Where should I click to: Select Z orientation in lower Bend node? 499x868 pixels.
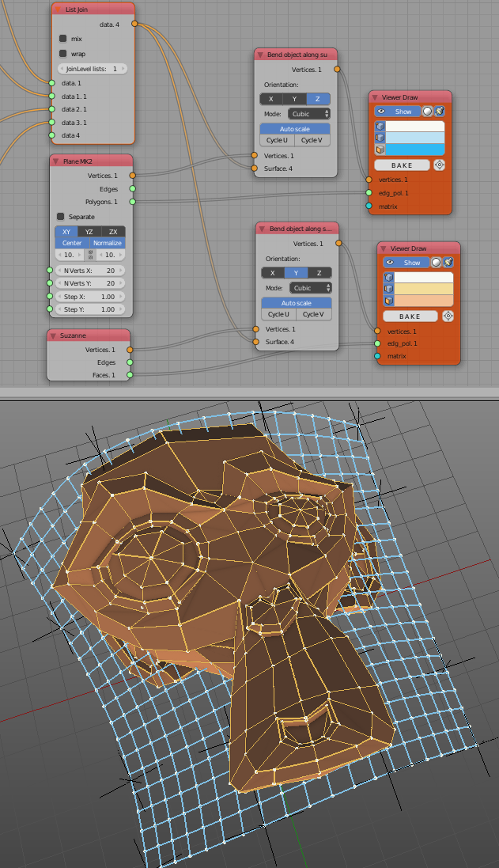pos(319,272)
